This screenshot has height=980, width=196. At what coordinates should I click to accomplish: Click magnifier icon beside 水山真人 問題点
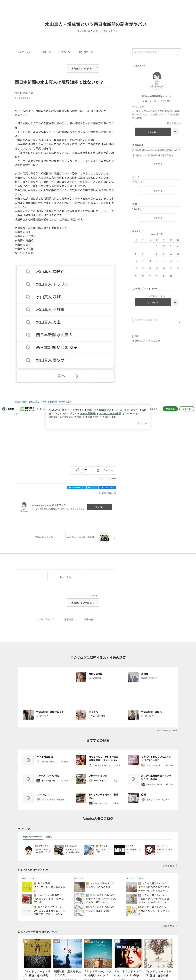point(28,272)
